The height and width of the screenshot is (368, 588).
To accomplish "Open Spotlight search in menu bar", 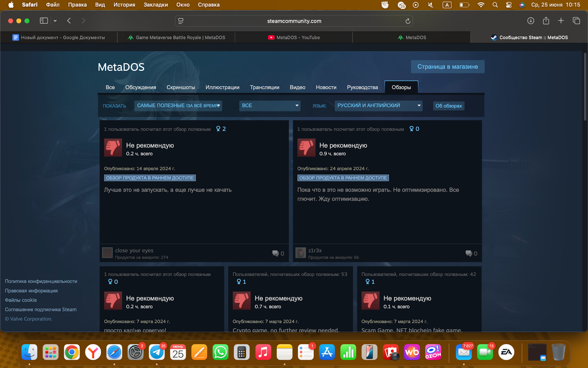I will pyautogui.click(x=495, y=5).
